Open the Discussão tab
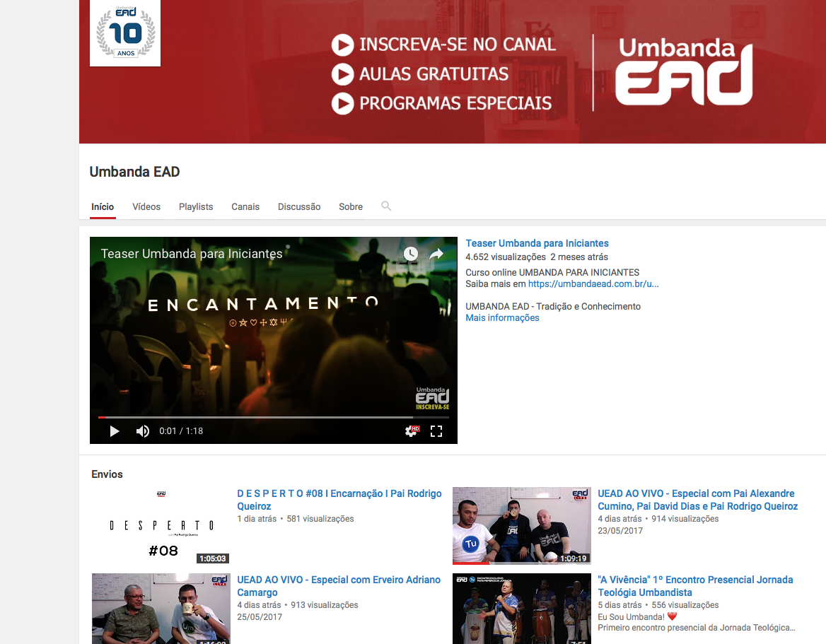826x644 pixels. click(x=299, y=207)
